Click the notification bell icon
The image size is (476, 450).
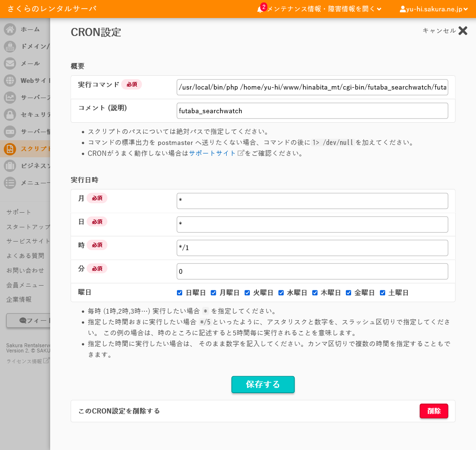coord(260,9)
